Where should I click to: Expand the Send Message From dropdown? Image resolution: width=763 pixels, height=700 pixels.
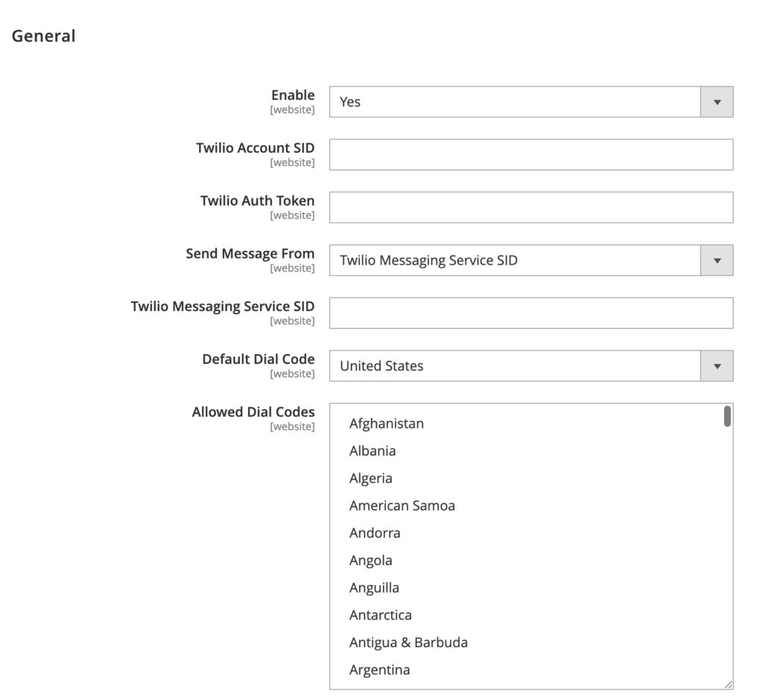tap(531, 260)
